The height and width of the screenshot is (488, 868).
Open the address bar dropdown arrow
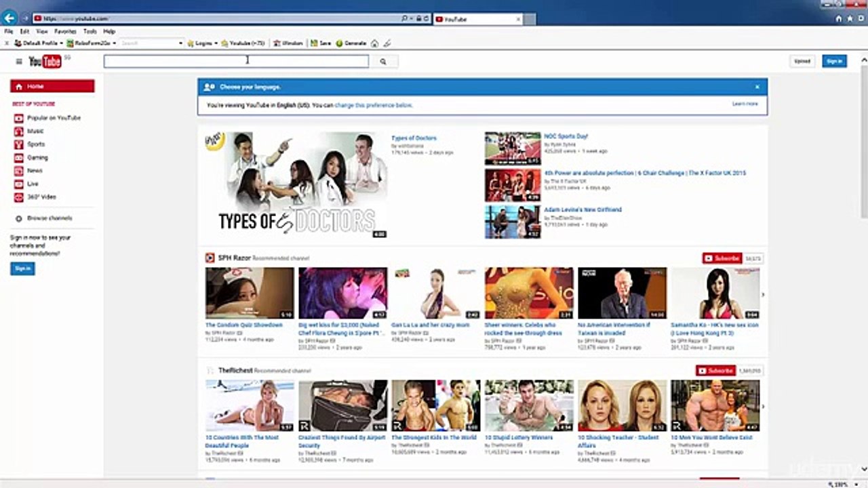point(412,19)
